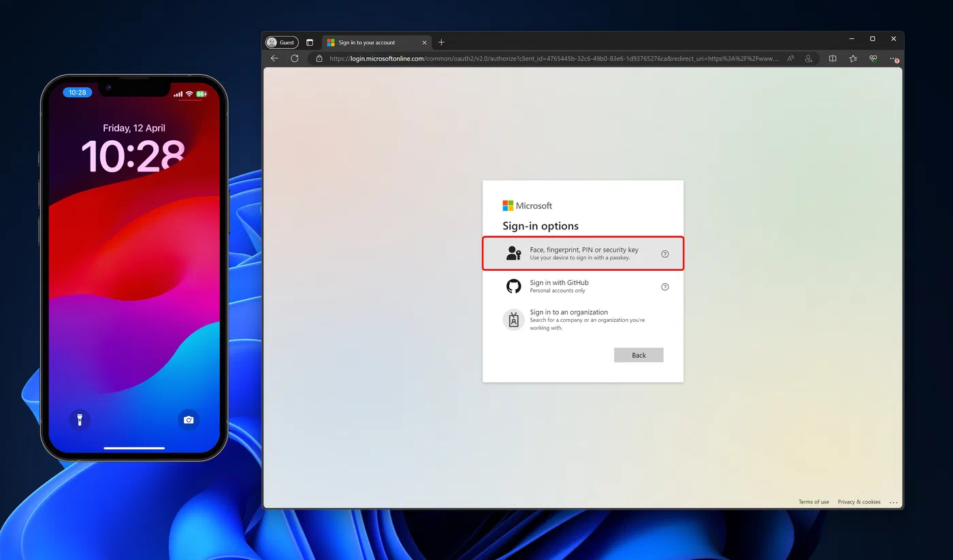Click the Back button in the sign-in dialog

tap(639, 355)
